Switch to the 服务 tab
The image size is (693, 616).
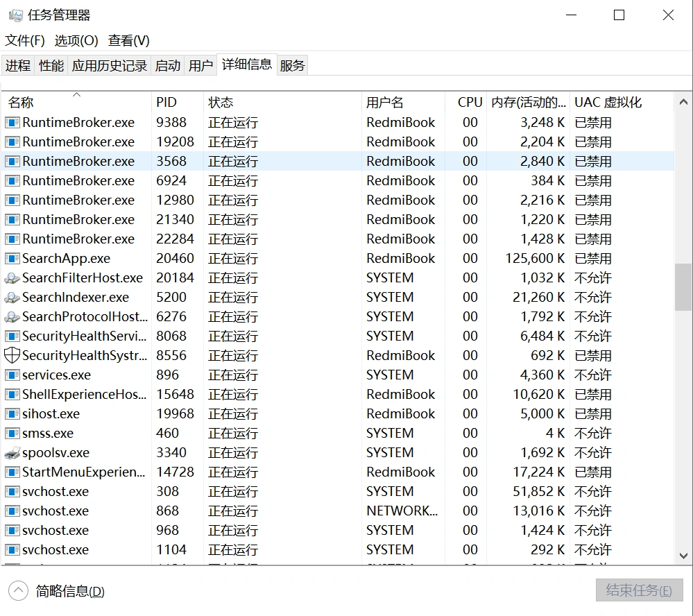(x=292, y=65)
